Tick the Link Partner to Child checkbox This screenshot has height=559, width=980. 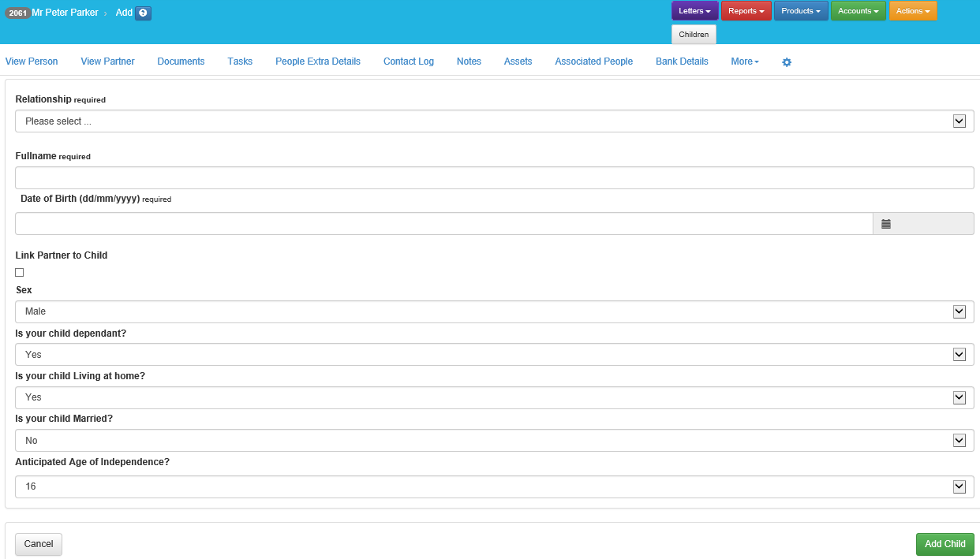[x=20, y=273]
